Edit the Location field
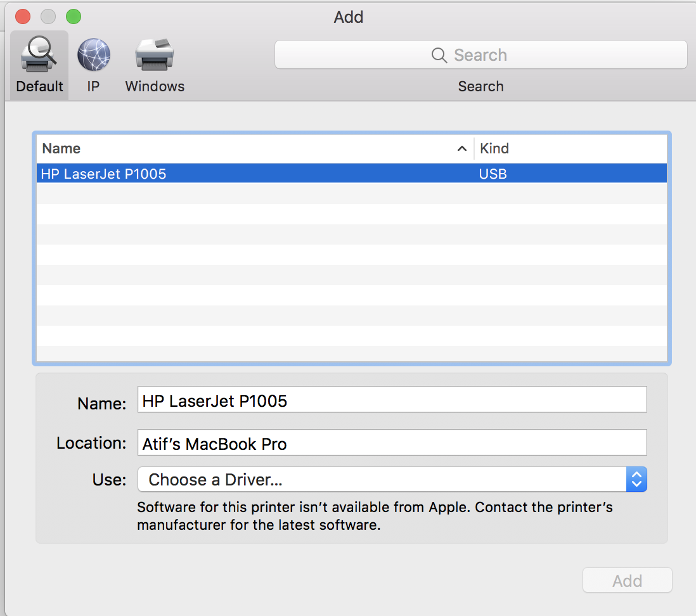The width and height of the screenshot is (696, 616). click(392, 442)
